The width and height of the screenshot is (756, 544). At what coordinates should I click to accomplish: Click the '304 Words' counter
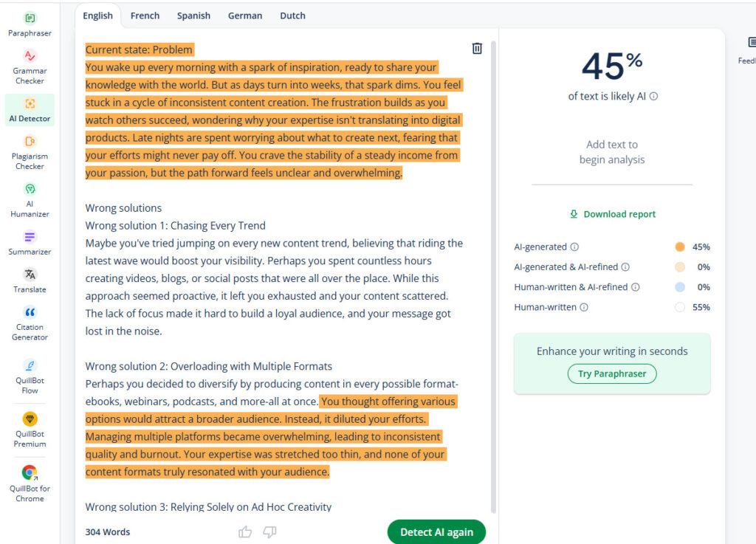tap(108, 532)
